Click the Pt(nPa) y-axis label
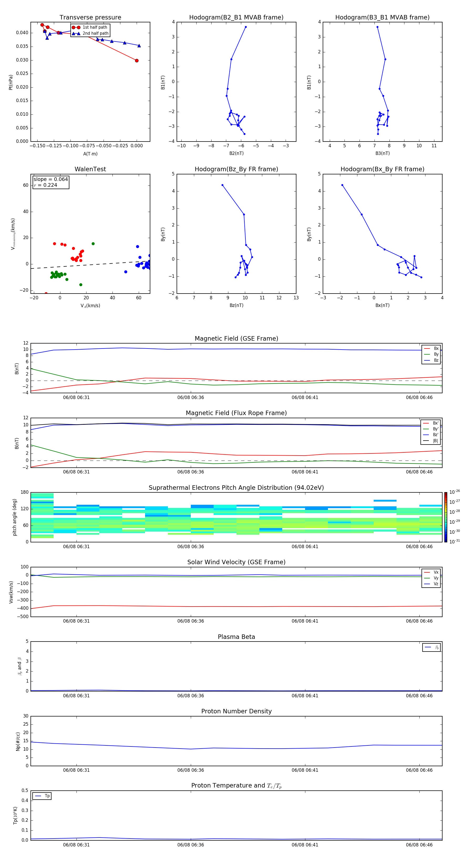Screen dimensions: 473x868 (x=11, y=82)
